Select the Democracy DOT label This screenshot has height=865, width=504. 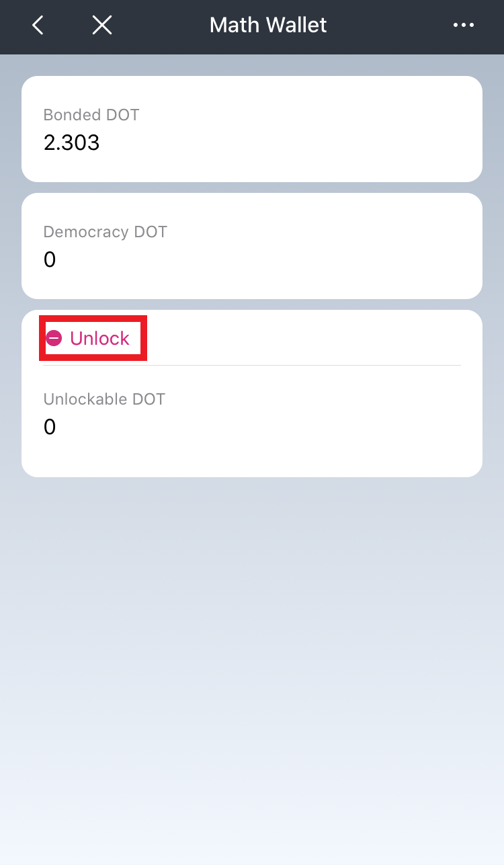(105, 232)
